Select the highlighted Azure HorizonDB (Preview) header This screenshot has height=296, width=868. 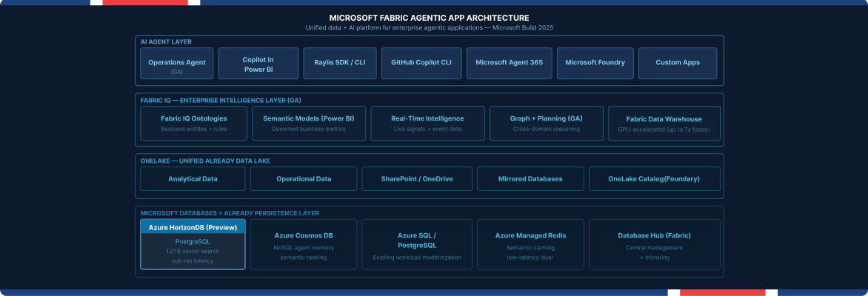click(193, 226)
